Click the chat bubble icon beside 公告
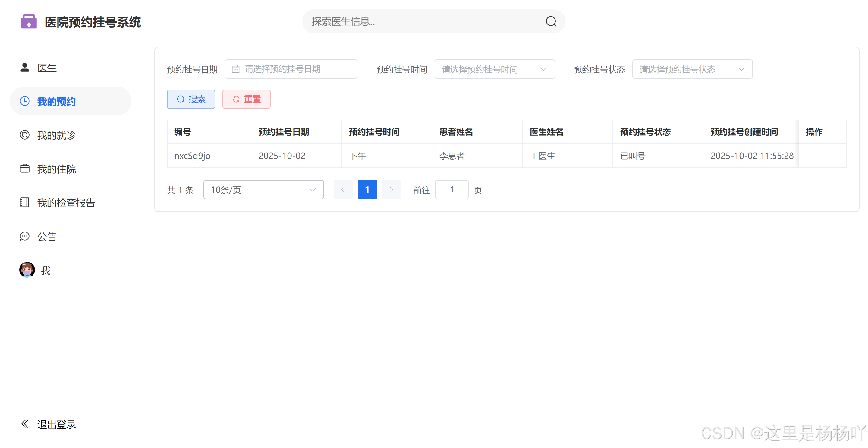The image size is (868, 448). (x=25, y=236)
